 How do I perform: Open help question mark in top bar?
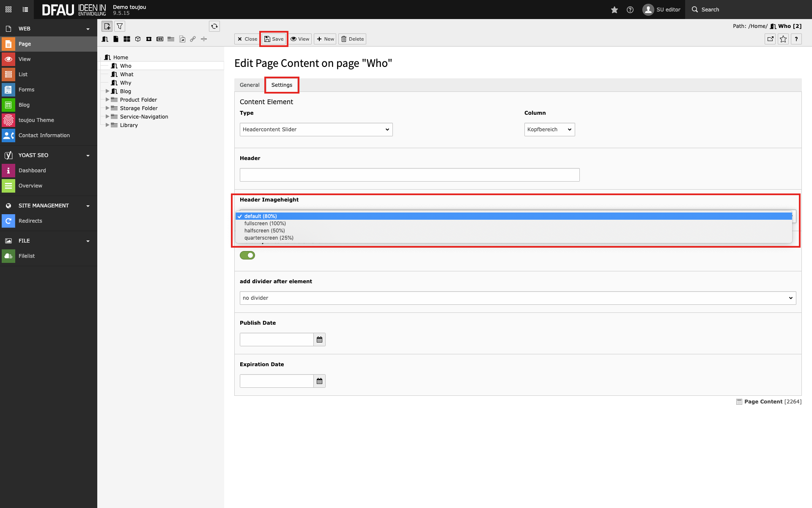(x=630, y=10)
